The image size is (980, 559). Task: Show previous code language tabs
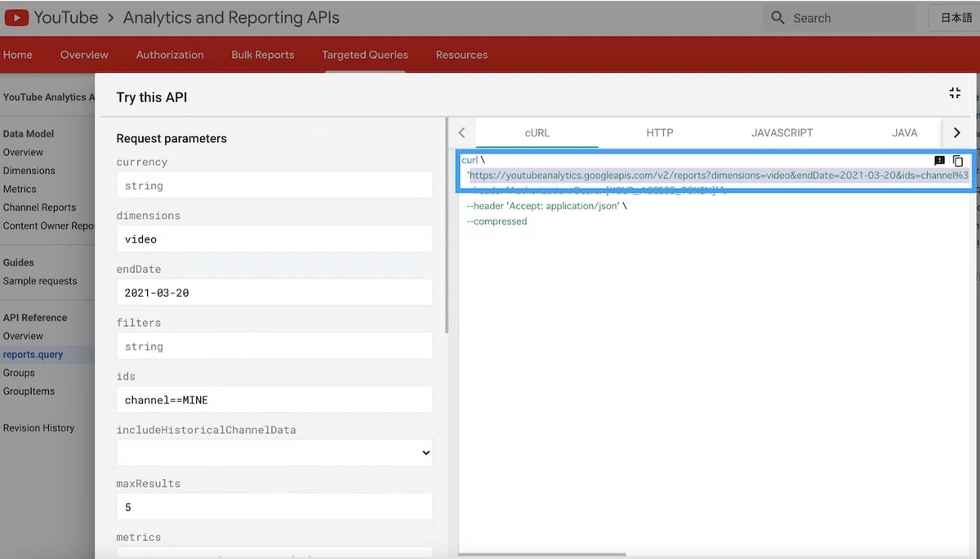tap(462, 132)
